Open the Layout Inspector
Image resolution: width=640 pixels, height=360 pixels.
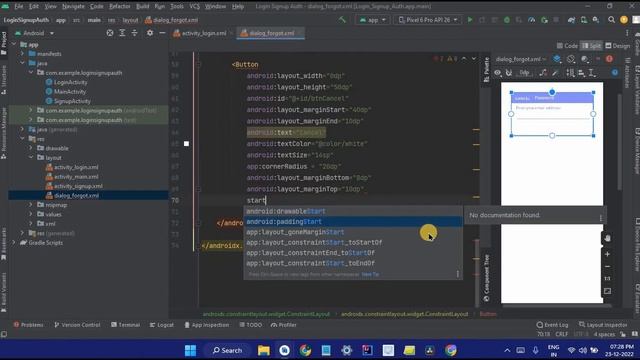[x=603, y=325]
